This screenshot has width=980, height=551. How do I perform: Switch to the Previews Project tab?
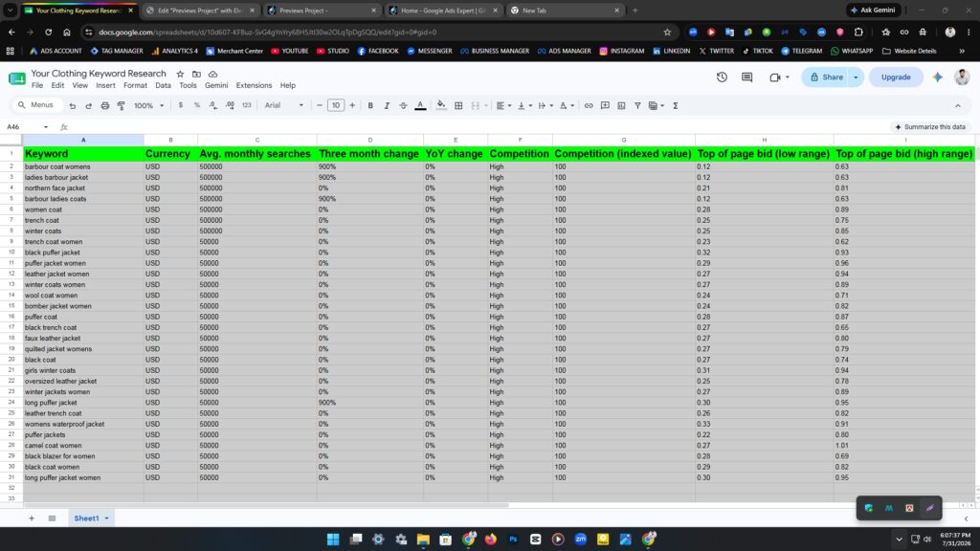(x=322, y=11)
